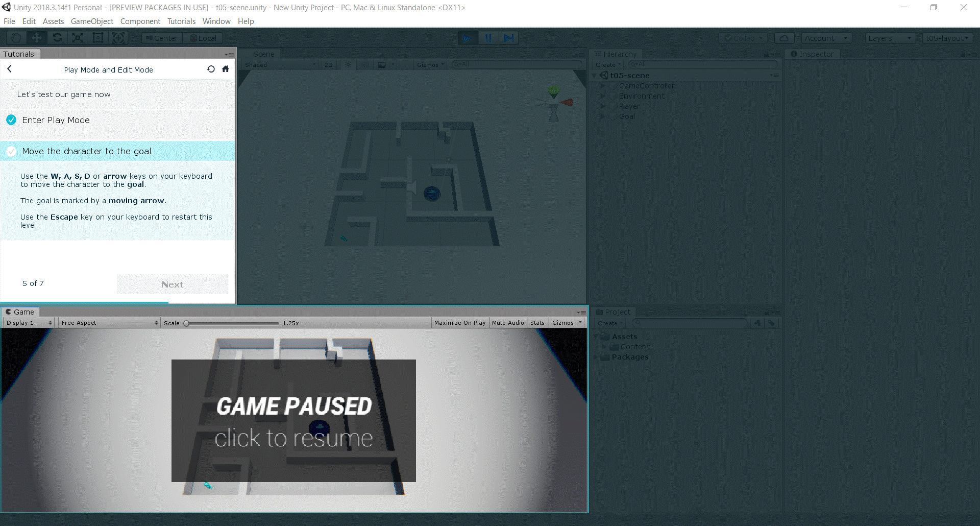
Task: Select the combined Transform tool
Action: pos(118,38)
